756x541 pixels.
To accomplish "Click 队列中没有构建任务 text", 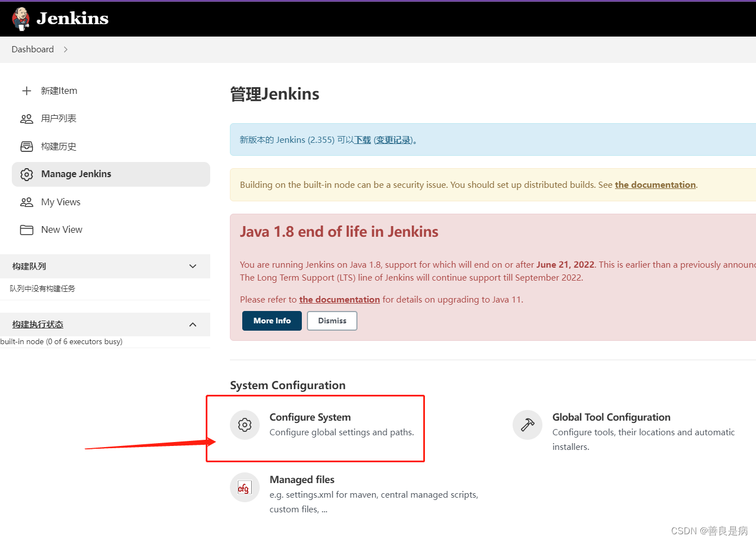I will pos(42,288).
